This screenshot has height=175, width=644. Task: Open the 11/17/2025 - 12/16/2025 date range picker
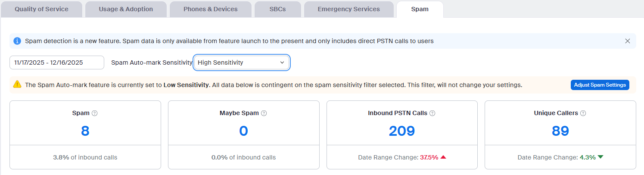pos(57,62)
